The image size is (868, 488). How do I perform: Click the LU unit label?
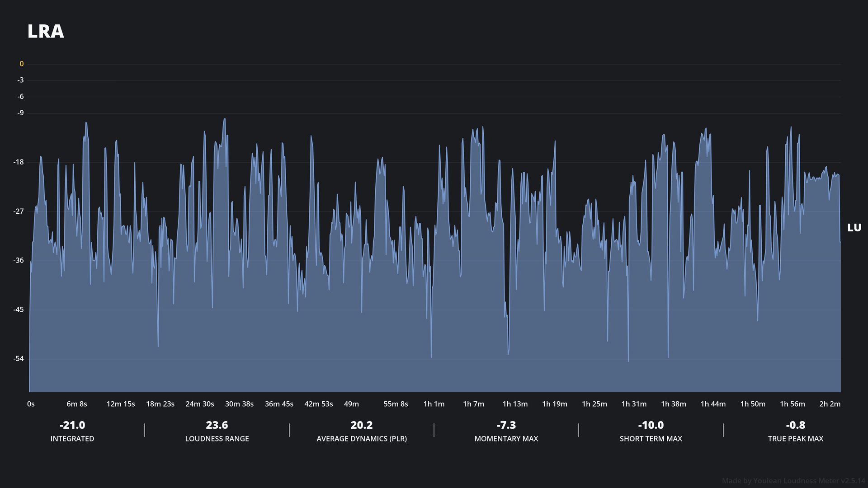pyautogui.click(x=854, y=228)
